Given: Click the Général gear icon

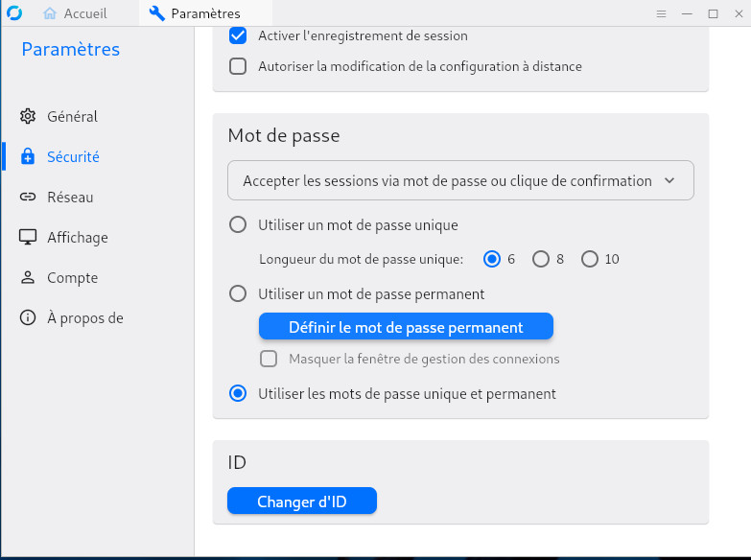Looking at the screenshot, I should [28, 117].
